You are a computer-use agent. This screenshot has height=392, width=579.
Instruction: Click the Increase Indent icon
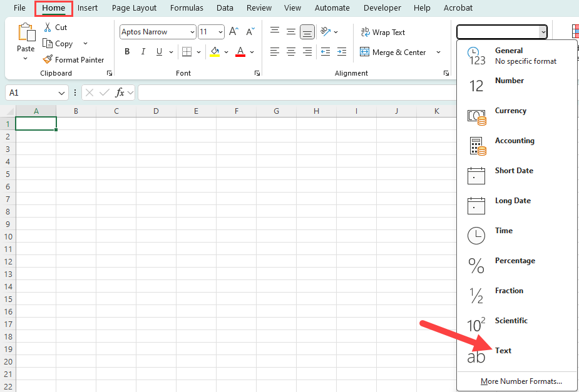point(341,52)
